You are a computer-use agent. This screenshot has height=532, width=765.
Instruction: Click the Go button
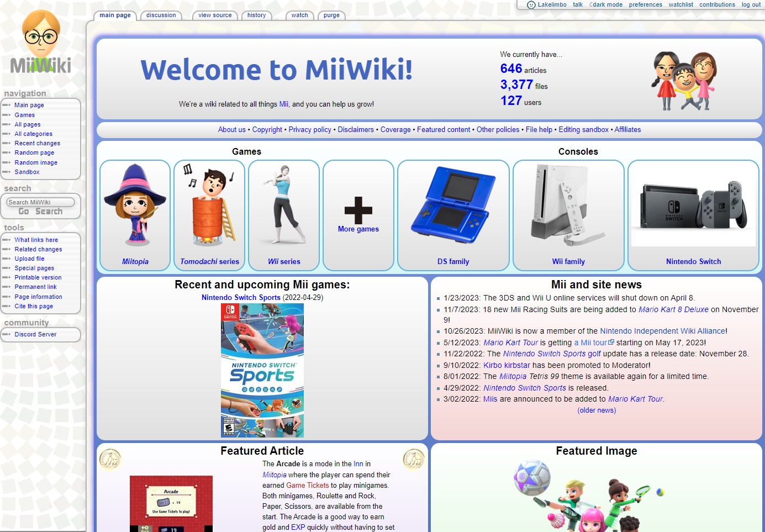click(x=24, y=212)
